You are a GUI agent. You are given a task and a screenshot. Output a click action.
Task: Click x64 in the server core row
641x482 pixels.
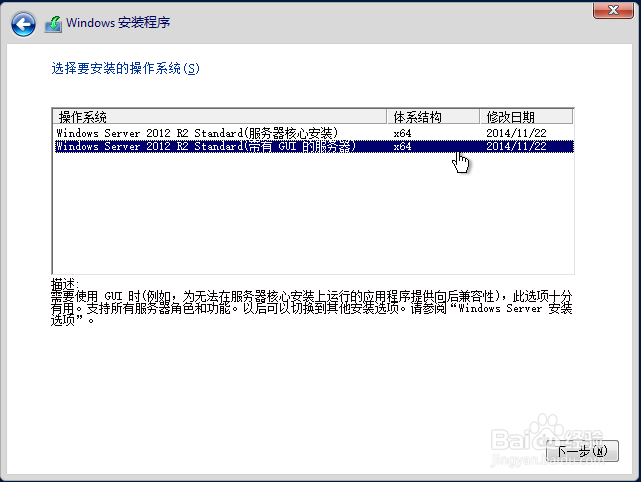pyautogui.click(x=402, y=133)
